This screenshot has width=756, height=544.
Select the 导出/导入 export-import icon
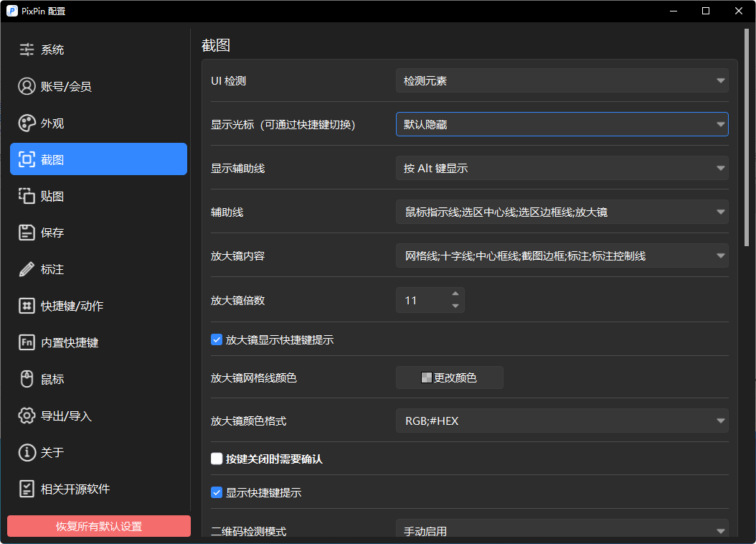coord(26,416)
